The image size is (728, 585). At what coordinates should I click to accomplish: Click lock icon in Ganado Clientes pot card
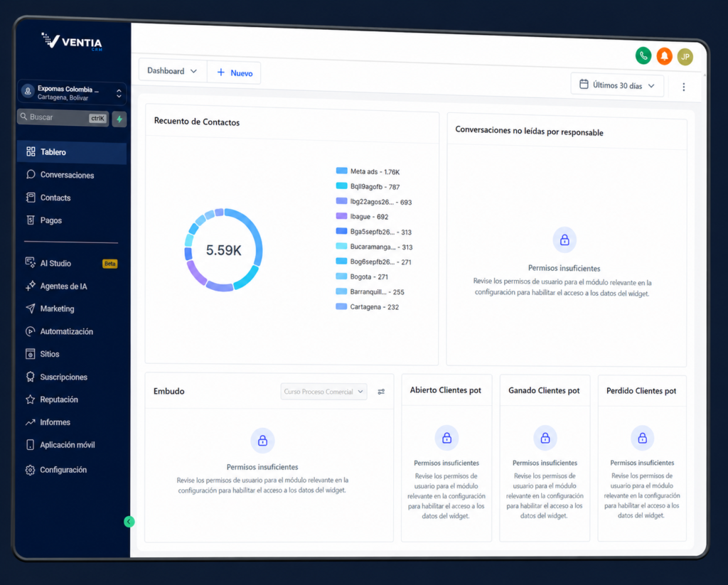(x=545, y=438)
